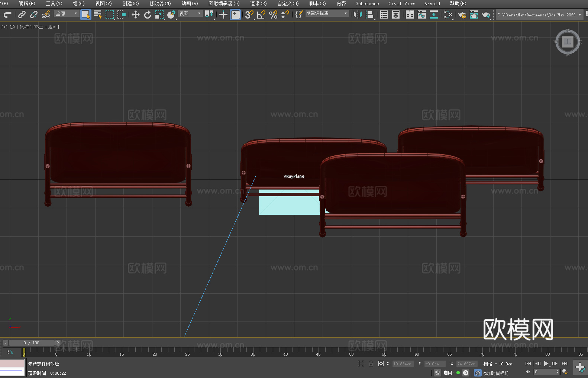Open the 修改器(M) menu

[x=160, y=3]
